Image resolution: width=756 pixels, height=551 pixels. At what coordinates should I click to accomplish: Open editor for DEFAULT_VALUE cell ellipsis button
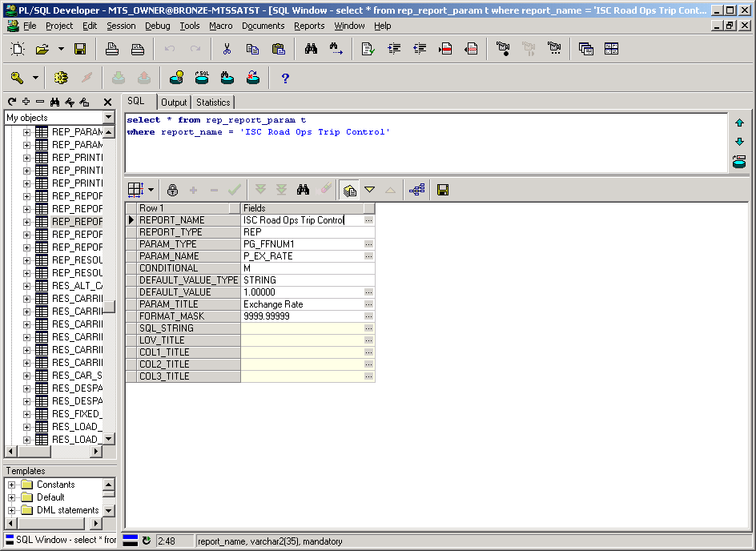(x=368, y=292)
